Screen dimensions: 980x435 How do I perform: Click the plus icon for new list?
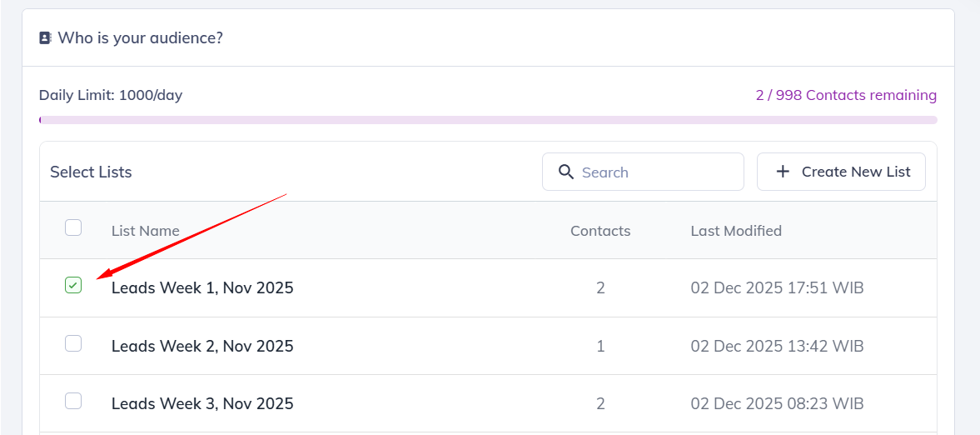782,172
